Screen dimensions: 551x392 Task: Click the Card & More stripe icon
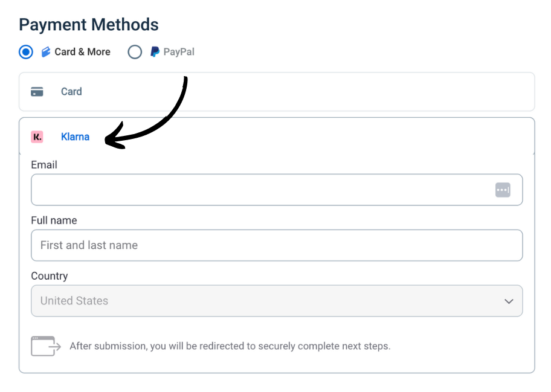[46, 52]
